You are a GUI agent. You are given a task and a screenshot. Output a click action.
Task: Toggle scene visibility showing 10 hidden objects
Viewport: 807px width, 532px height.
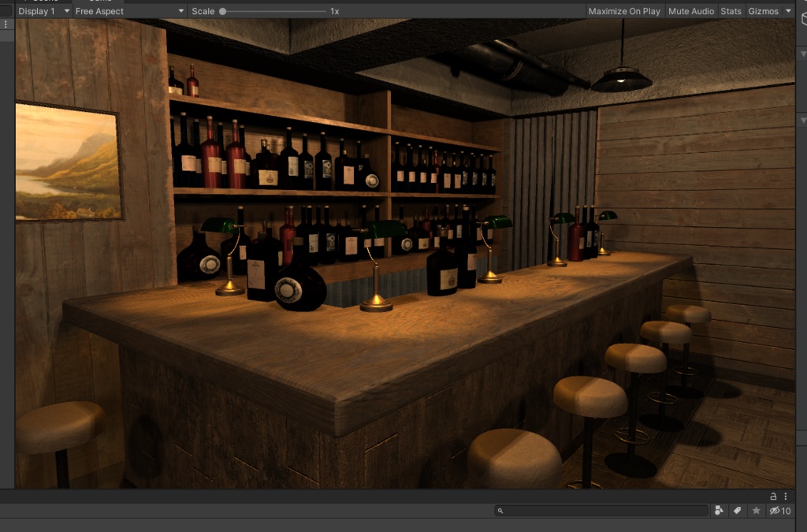(x=775, y=511)
